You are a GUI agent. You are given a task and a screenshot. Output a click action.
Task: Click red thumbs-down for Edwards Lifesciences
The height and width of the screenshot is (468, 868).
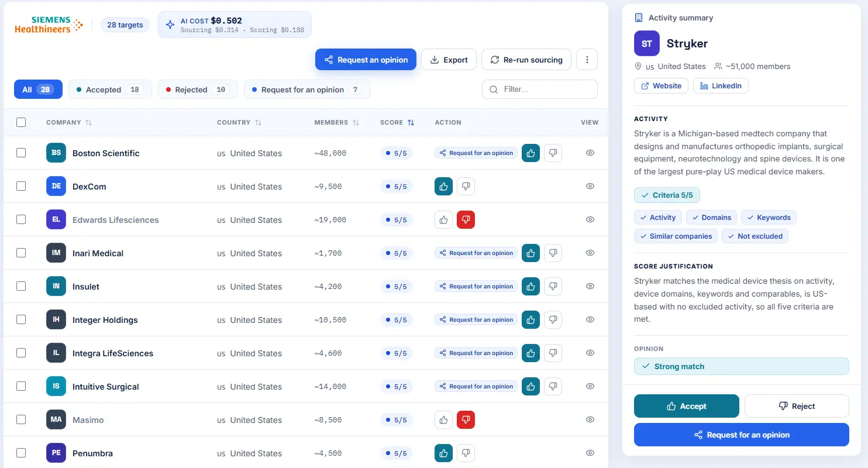tap(466, 220)
